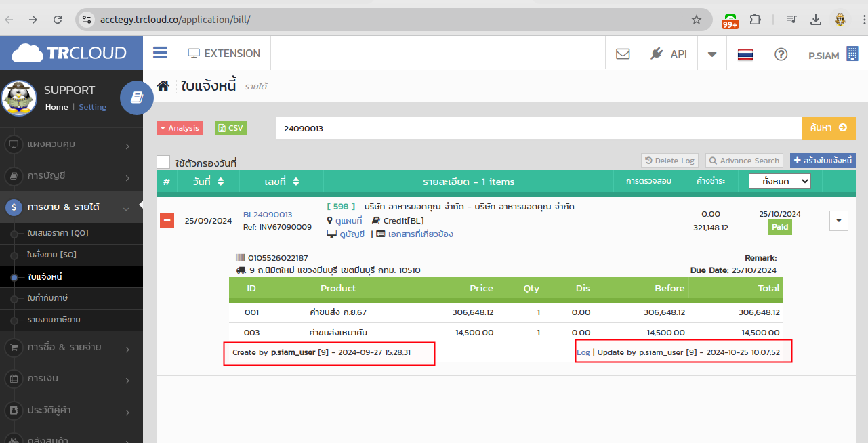The image size is (868, 443).
Task: Open เอกสารที่เกี่ยวข้อง related documents link
Action: tap(420, 234)
